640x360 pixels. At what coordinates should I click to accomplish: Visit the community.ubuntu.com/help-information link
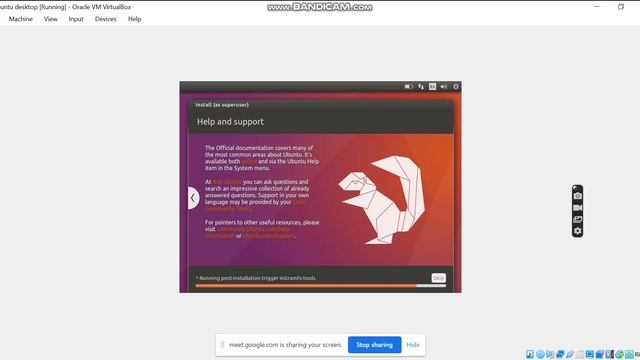click(x=248, y=232)
